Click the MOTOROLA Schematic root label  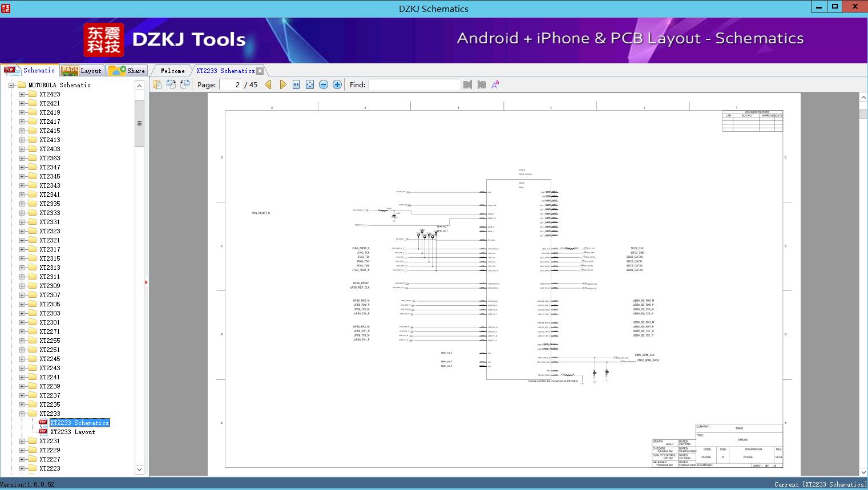(59, 85)
